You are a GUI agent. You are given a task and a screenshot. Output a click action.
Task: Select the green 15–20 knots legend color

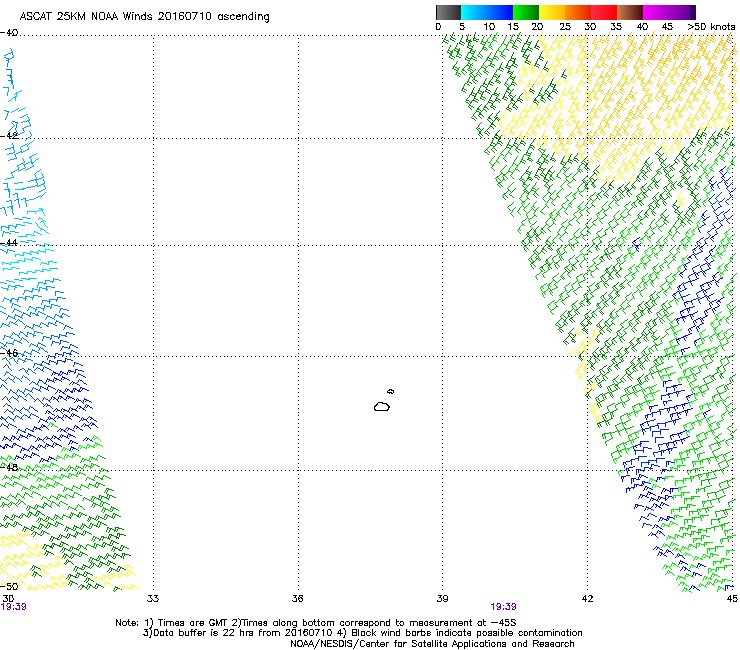click(526, 12)
